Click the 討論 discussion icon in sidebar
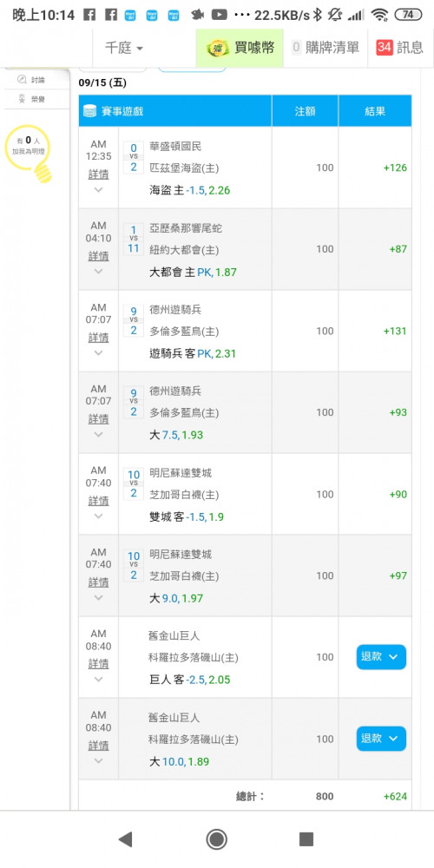This screenshot has width=434, height=868. 22,80
